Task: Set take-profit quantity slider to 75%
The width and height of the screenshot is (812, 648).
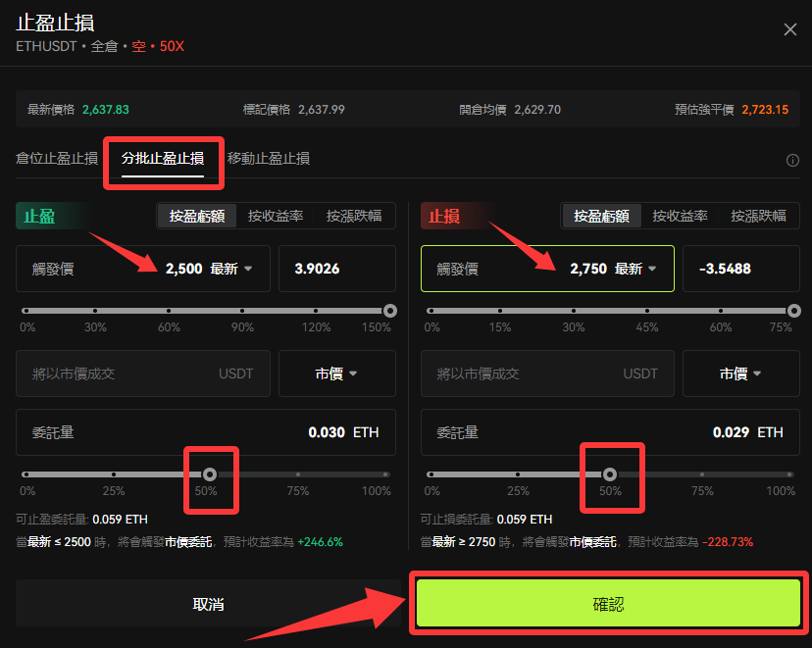Action: coord(298,474)
